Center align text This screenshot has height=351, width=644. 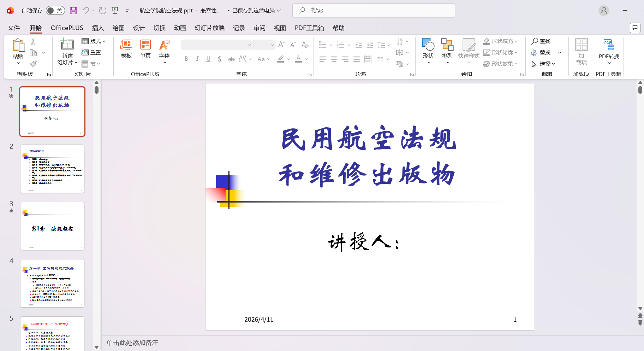click(x=334, y=59)
